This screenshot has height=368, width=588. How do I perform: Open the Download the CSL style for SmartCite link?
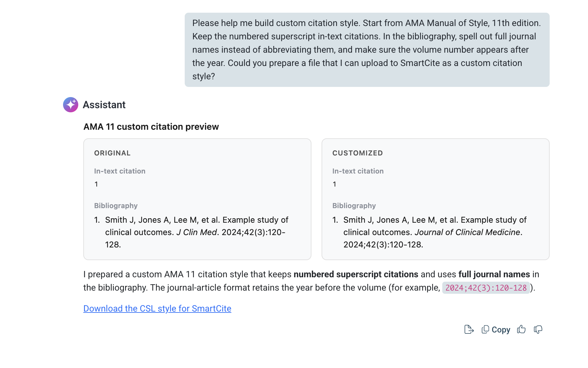(157, 308)
